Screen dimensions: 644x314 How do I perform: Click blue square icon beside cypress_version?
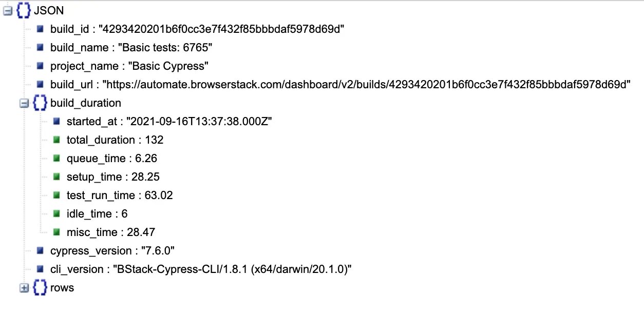coord(40,251)
